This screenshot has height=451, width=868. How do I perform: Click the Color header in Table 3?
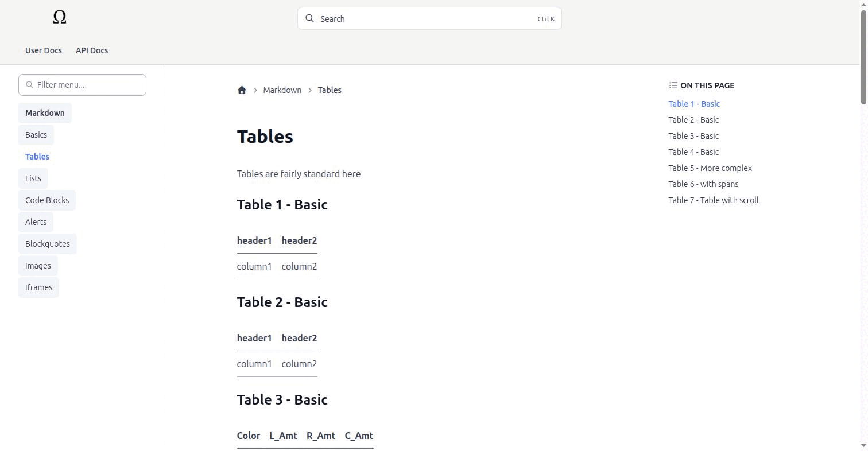coord(249,436)
